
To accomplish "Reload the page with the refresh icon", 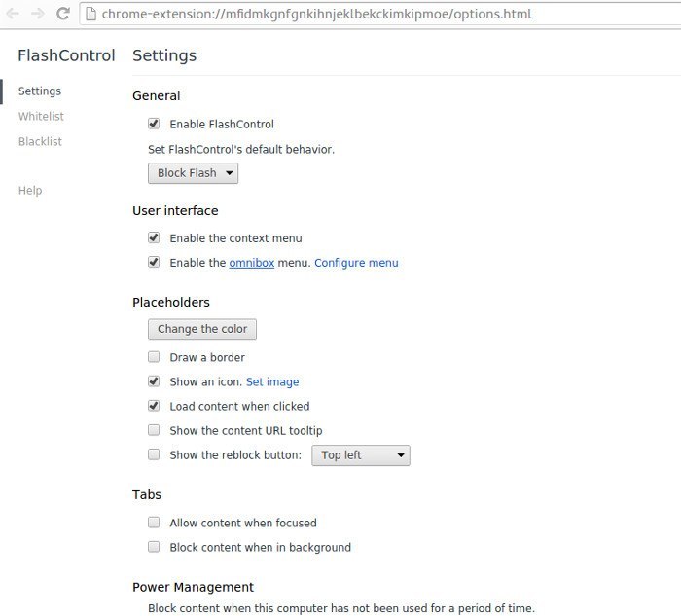I will click(63, 14).
